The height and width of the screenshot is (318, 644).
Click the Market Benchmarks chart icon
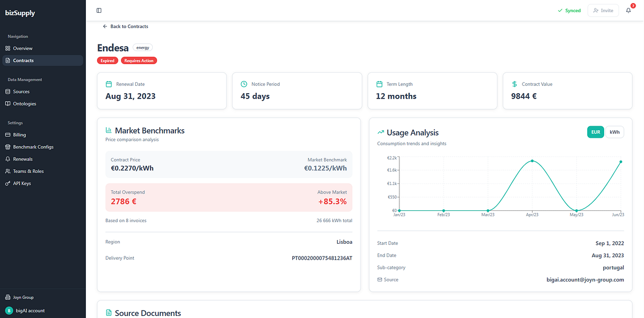pos(109,130)
